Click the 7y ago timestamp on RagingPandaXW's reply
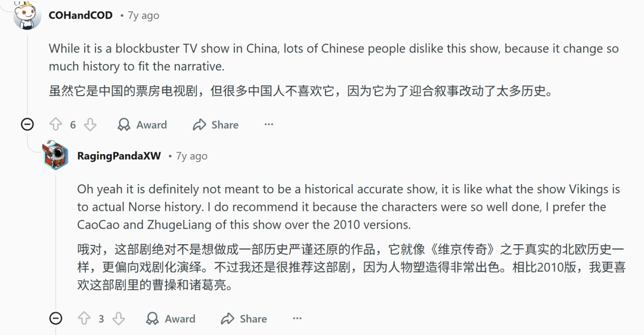644x335 pixels. click(191, 156)
